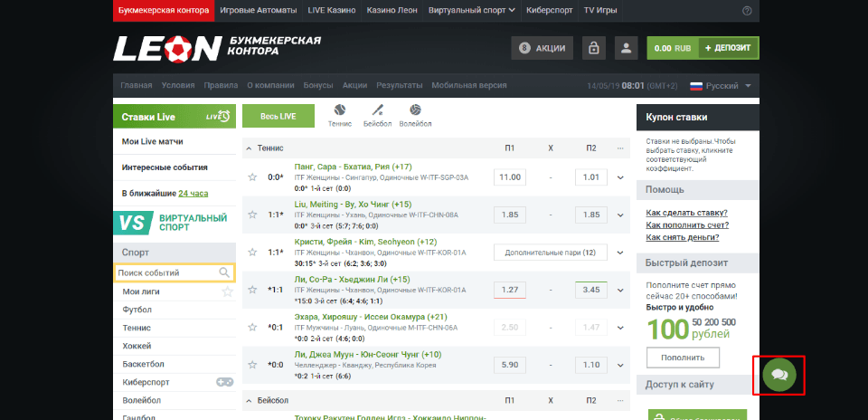Expand the Виртуальный спорт menu
The image size is (868, 420).
click(x=486, y=11)
